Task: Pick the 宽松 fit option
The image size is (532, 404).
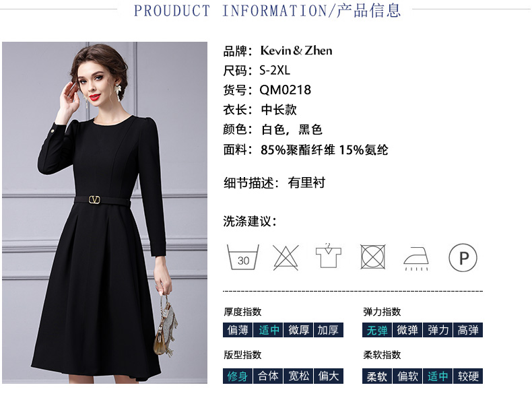Action: click(x=298, y=376)
